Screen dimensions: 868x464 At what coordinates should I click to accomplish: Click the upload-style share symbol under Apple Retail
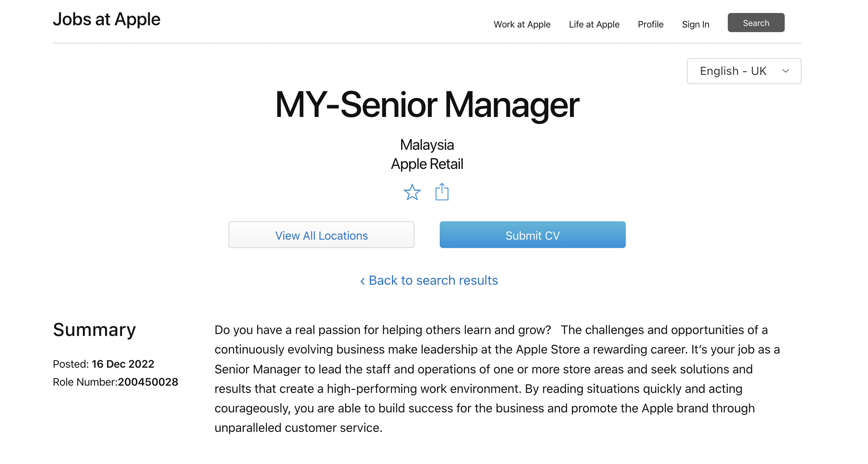click(442, 192)
